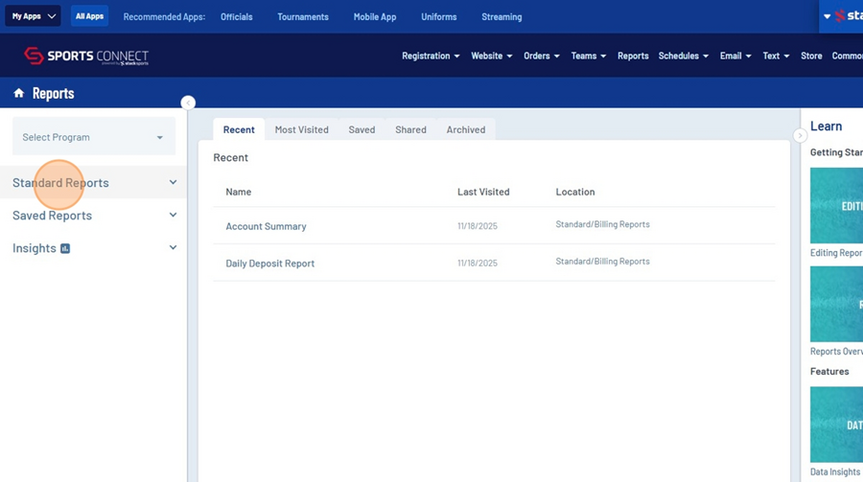Switch to the Archived tab
The image size is (863, 482).
[466, 130]
